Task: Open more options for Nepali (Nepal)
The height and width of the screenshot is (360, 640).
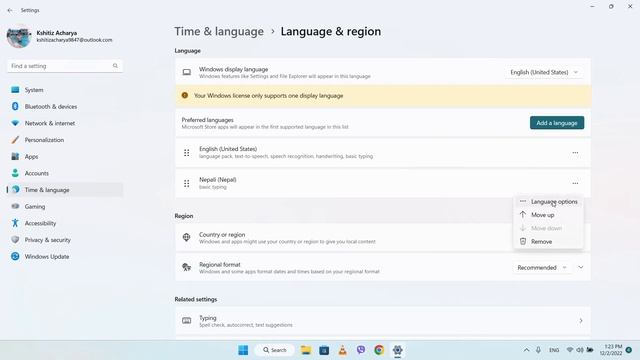Action: [575, 183]
